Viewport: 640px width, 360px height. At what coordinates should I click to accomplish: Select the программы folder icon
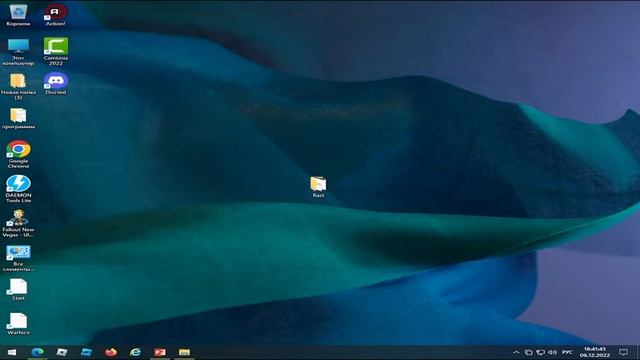coord(18,119)
